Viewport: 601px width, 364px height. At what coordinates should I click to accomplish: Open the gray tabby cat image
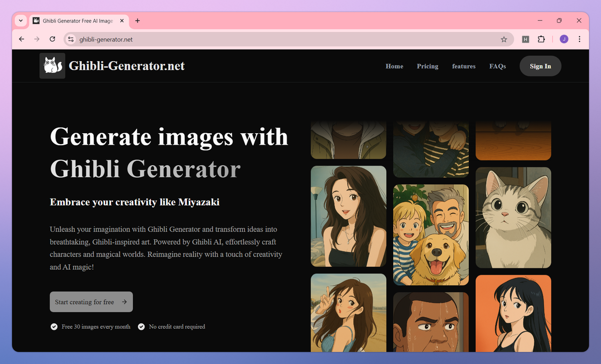(513, 217)
